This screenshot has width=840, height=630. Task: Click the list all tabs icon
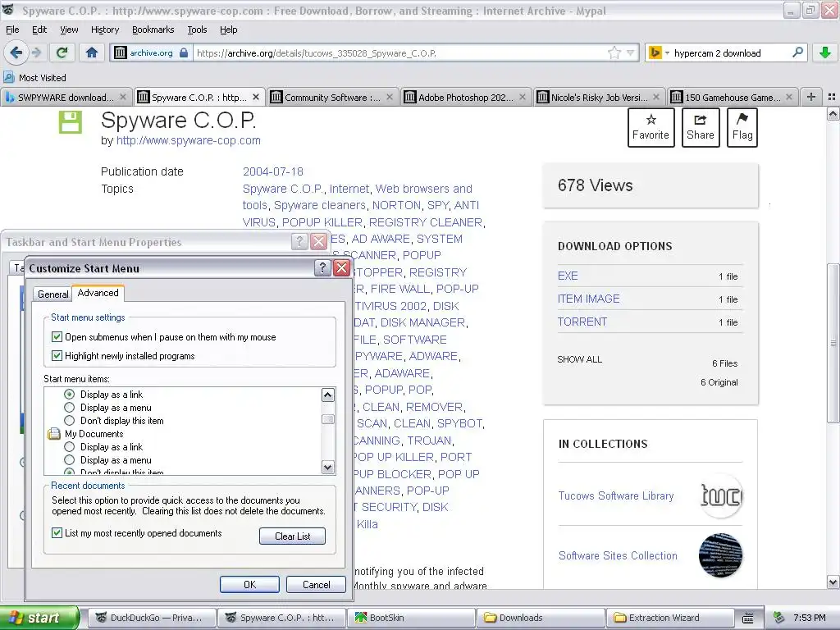(x=832, y=97)
